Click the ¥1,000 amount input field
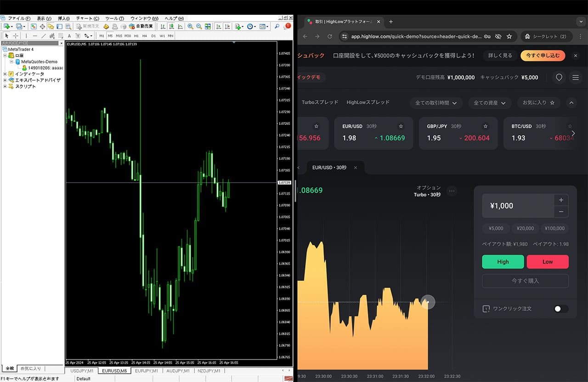Viewport: 588px width, 382px height. 518,206
